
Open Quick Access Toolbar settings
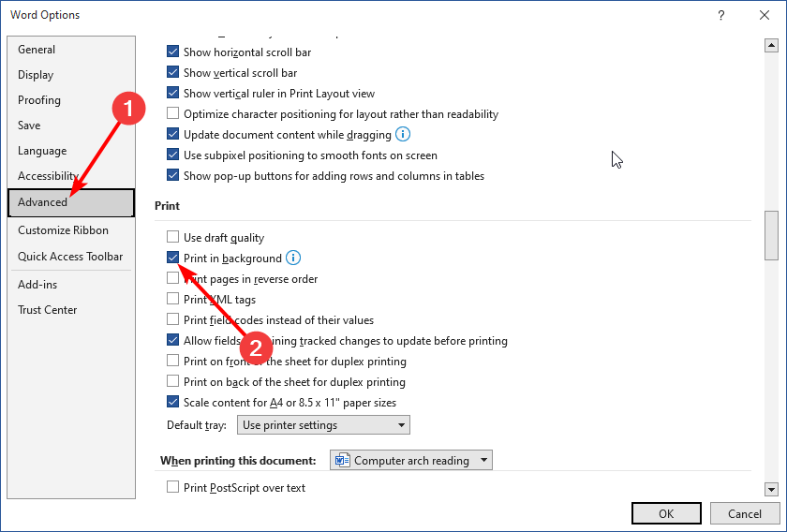[70, 257]
